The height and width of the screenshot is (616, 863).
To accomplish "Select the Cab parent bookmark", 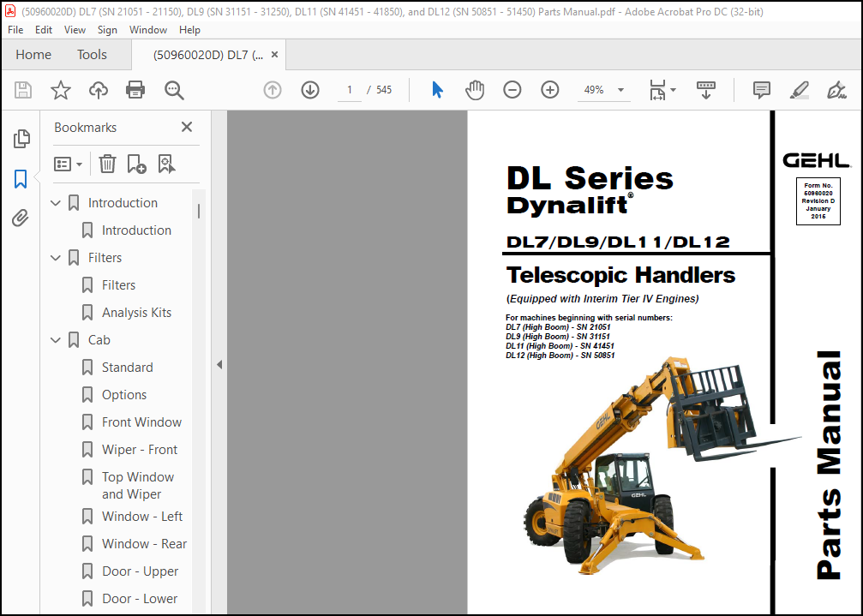I will coord(99,340).
